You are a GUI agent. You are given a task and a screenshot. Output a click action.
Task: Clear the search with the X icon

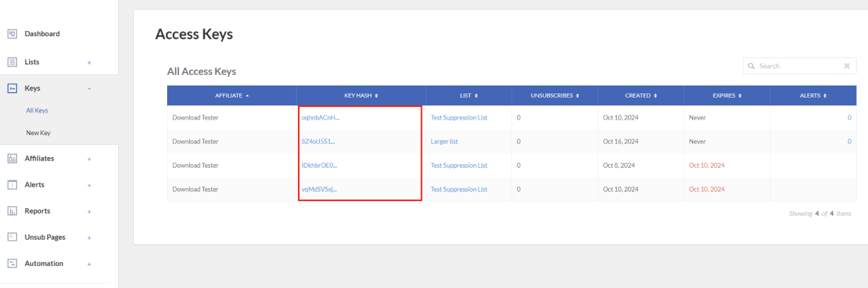tap(847, 66)
